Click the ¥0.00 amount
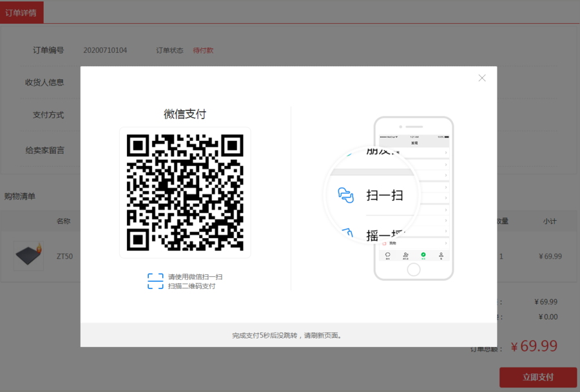This screenshot has height=392, width=580. point(548,317)
